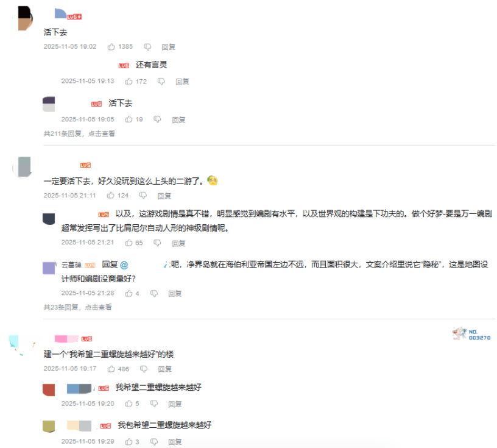Like the 活下去 reply with 19 likes
The image size is (497, 448).
129,119
